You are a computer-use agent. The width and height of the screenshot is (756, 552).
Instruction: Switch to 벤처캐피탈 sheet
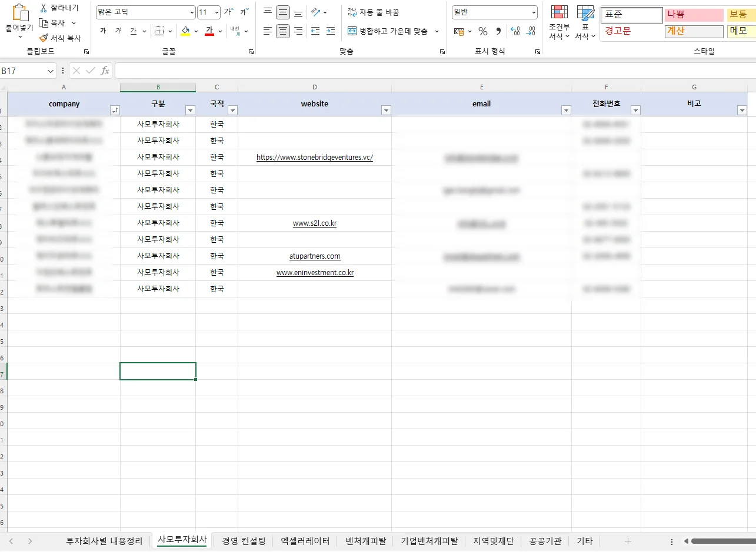[x=365, y=541]
